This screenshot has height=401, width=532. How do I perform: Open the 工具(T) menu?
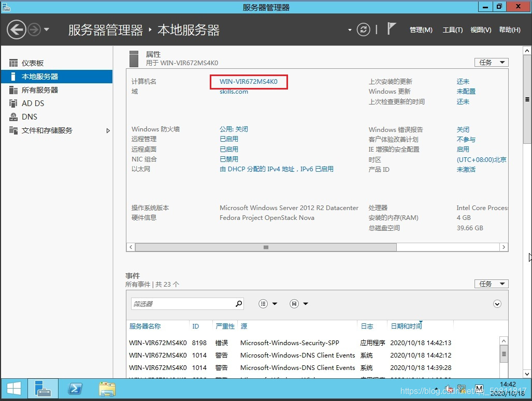tap(453, 30)
